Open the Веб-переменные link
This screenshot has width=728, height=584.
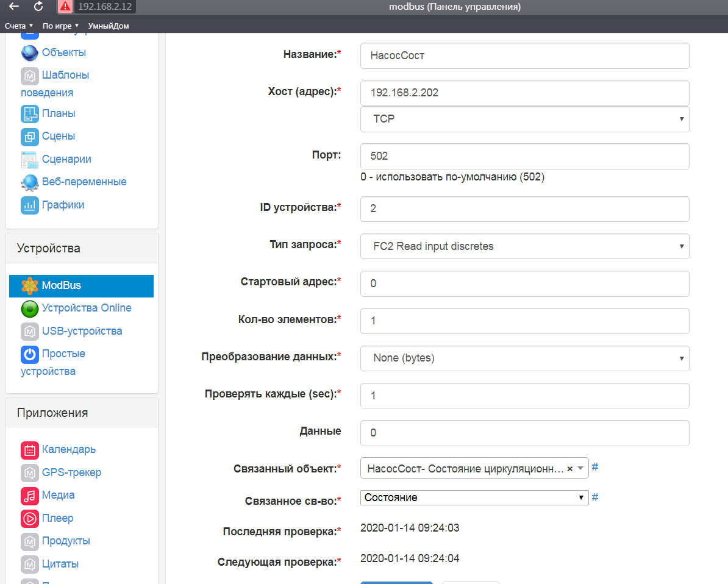point(84,182)
